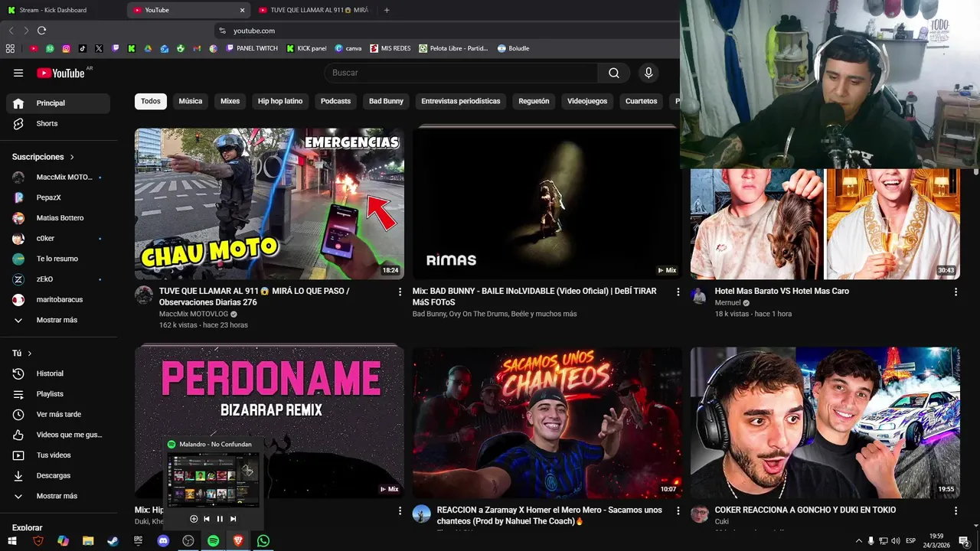Open Steam from the taskbar
The height and width of the screenshot is (551, 980).
click(113, 540)
